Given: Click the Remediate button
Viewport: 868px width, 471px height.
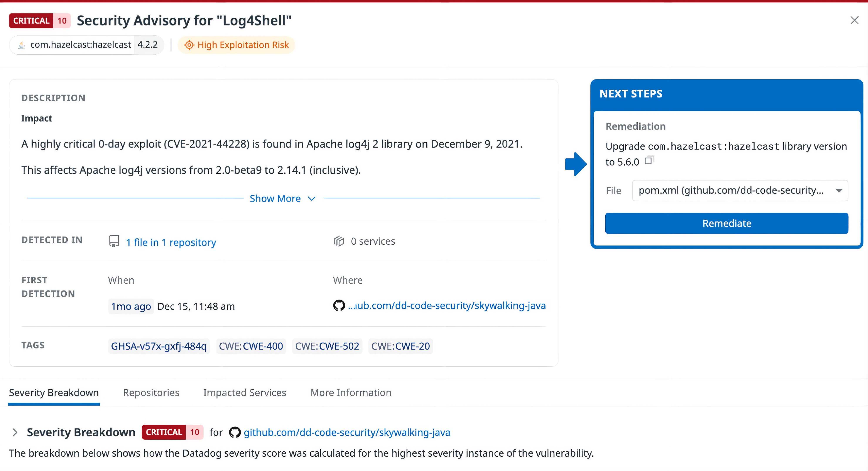Looking at the screenshot, I should tap(726, 223).
